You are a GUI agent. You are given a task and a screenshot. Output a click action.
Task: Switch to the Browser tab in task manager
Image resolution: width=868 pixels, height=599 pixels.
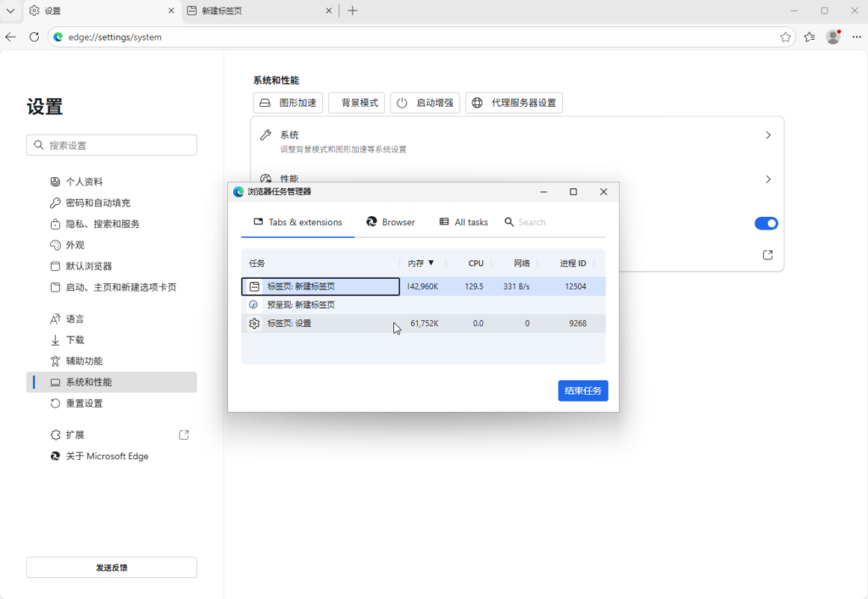tap(391, 222)
